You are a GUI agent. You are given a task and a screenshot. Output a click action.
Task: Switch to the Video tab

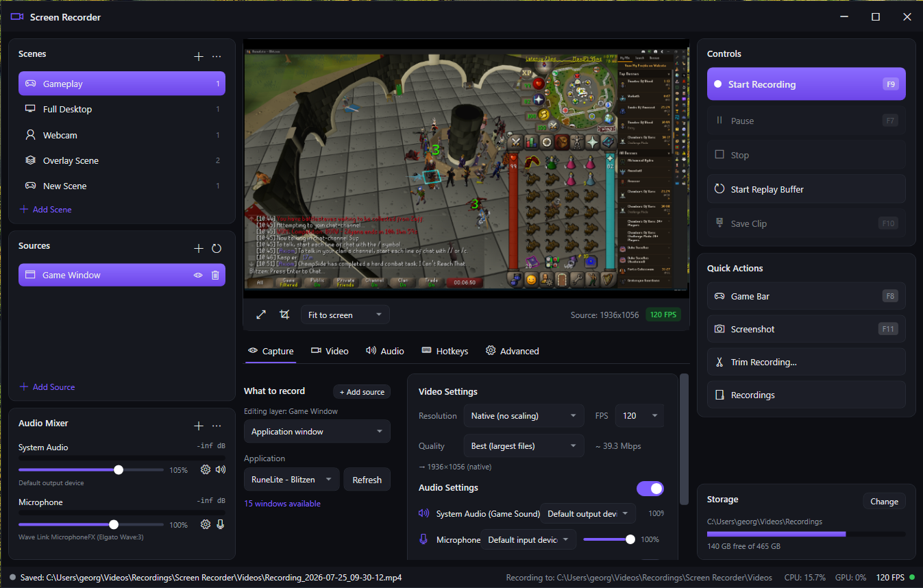(330, 351)
